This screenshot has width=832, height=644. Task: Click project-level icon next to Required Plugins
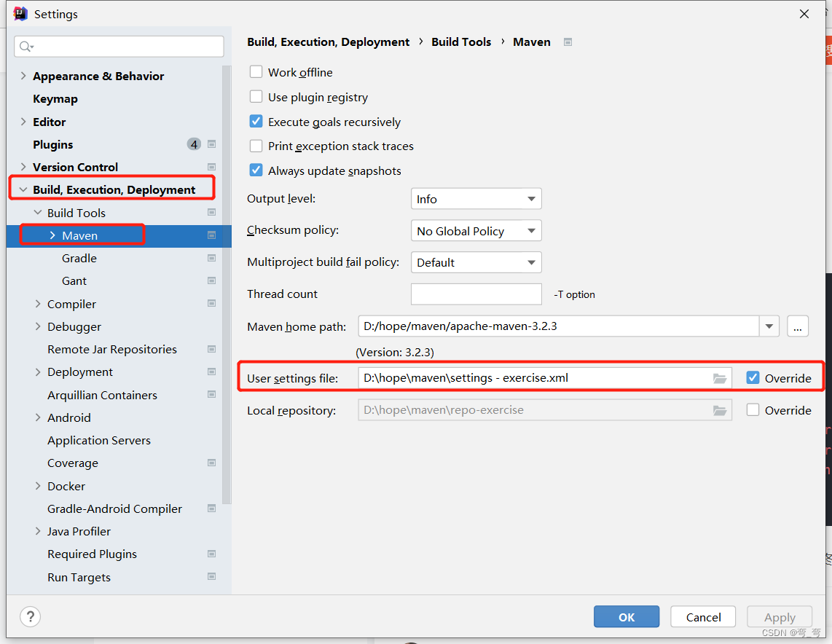pos(212,554)
